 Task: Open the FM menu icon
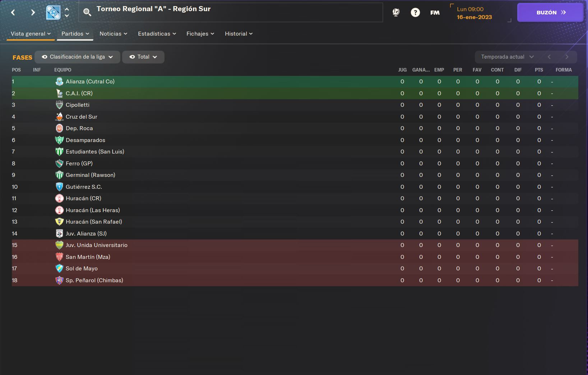[435, 13]
